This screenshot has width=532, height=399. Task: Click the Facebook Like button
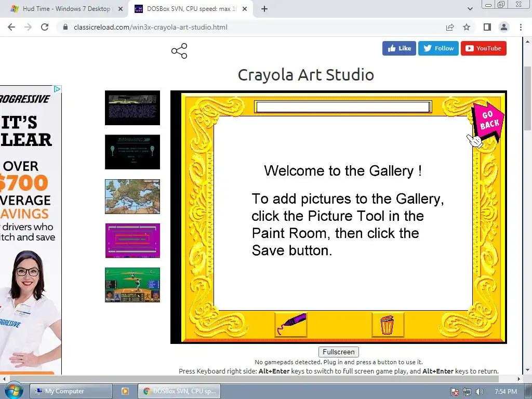coord(399,48)
